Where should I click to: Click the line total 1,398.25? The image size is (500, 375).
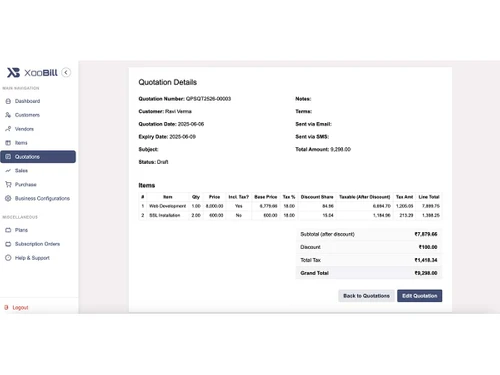coord(431,215)
